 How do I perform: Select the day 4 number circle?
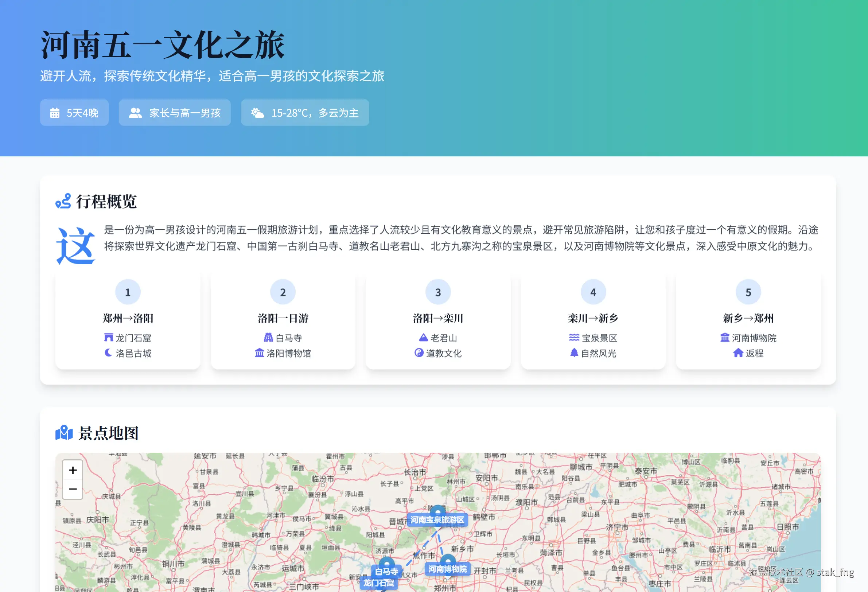[x=593, y=292]
